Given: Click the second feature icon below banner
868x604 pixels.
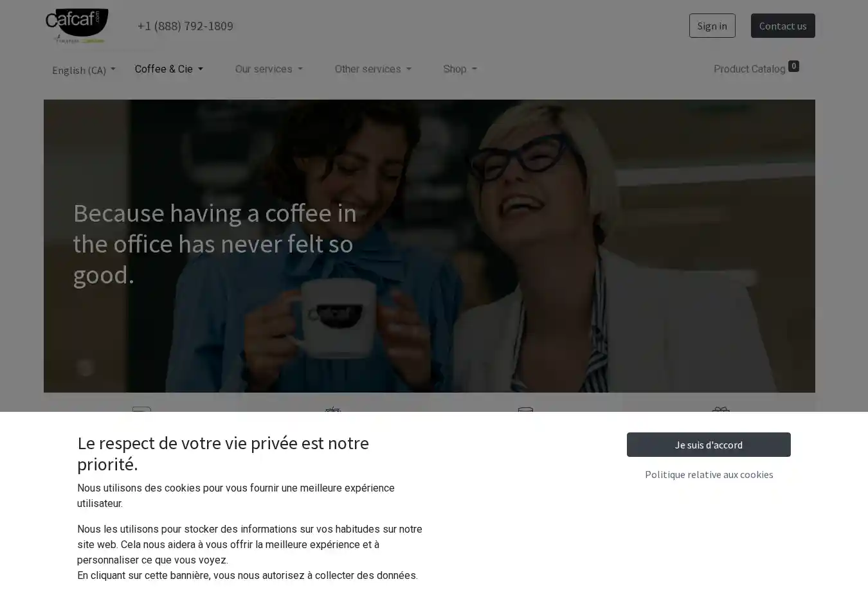Looking at the screenshot, I should (333, 409).
